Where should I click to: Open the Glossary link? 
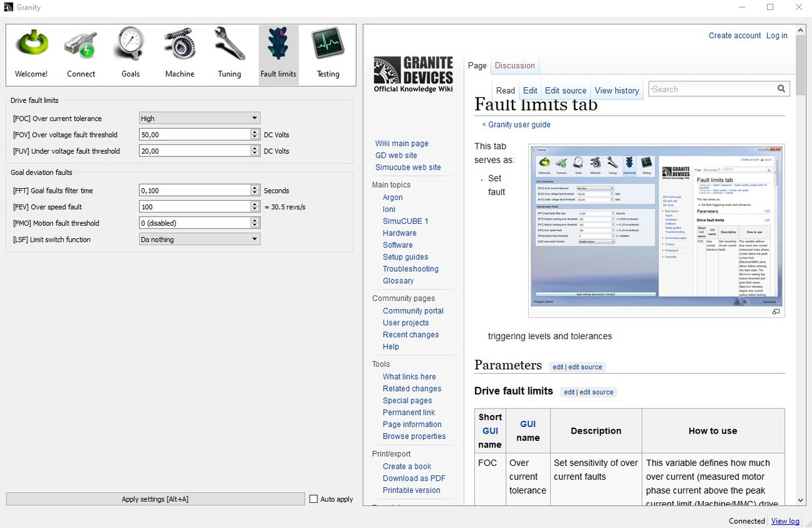tap(398, 280)
